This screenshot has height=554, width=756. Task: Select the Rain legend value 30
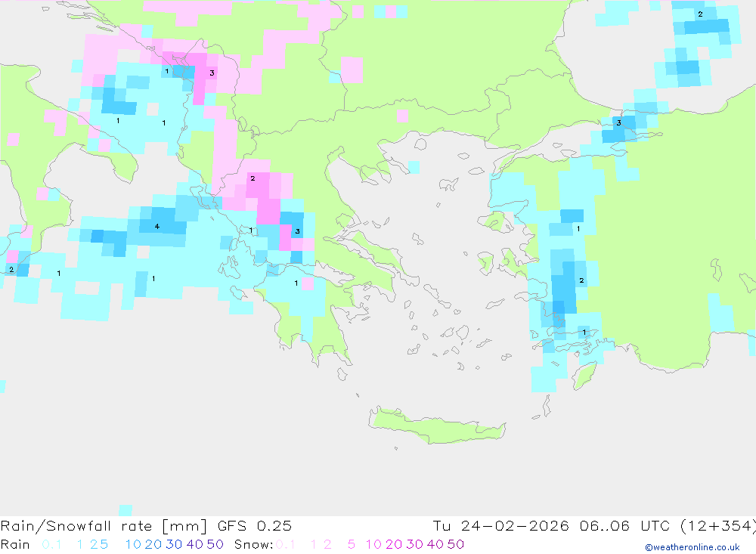(174, 544)
